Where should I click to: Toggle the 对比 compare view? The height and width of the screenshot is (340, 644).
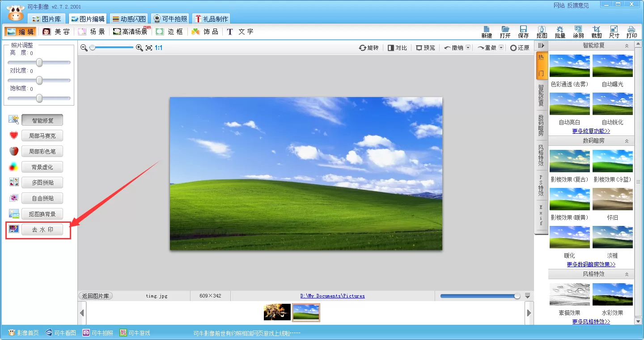(397, 47)
